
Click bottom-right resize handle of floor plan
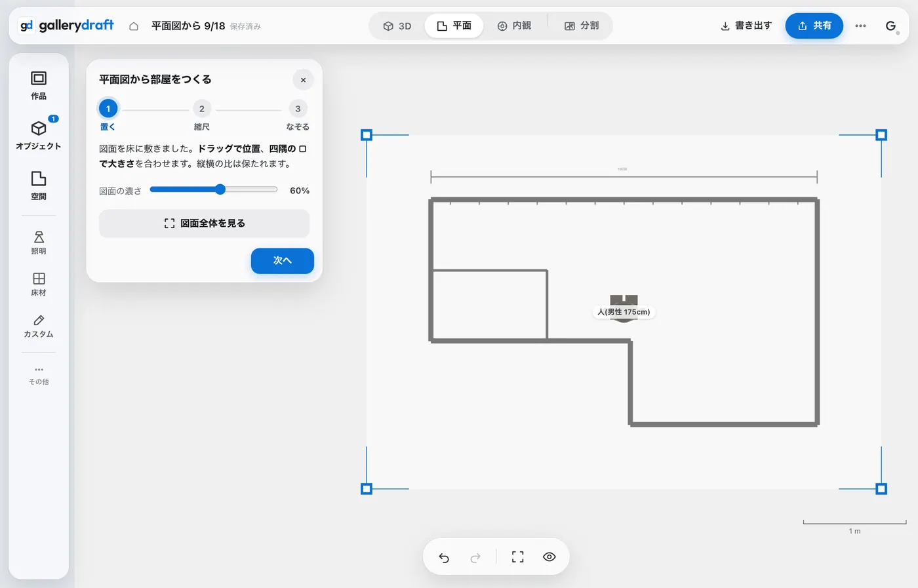click(x=881, y=489)
